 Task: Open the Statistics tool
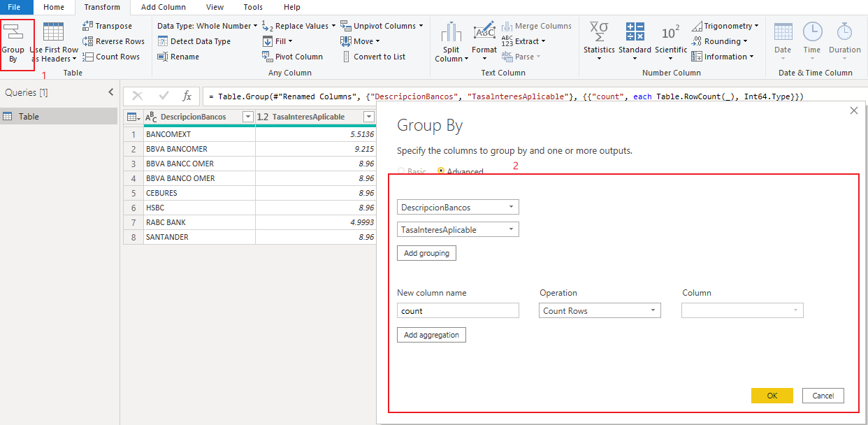click(599, 43)
